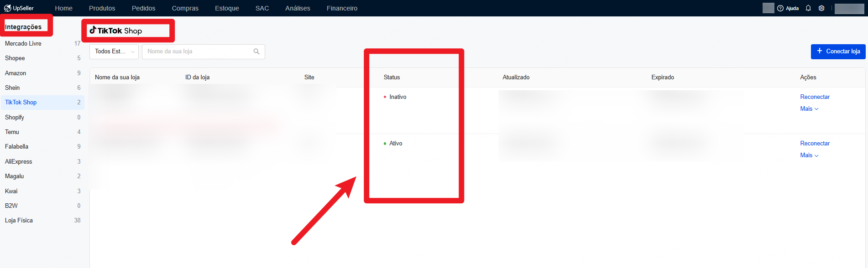Open the blurred account name menu

point(849,8)
